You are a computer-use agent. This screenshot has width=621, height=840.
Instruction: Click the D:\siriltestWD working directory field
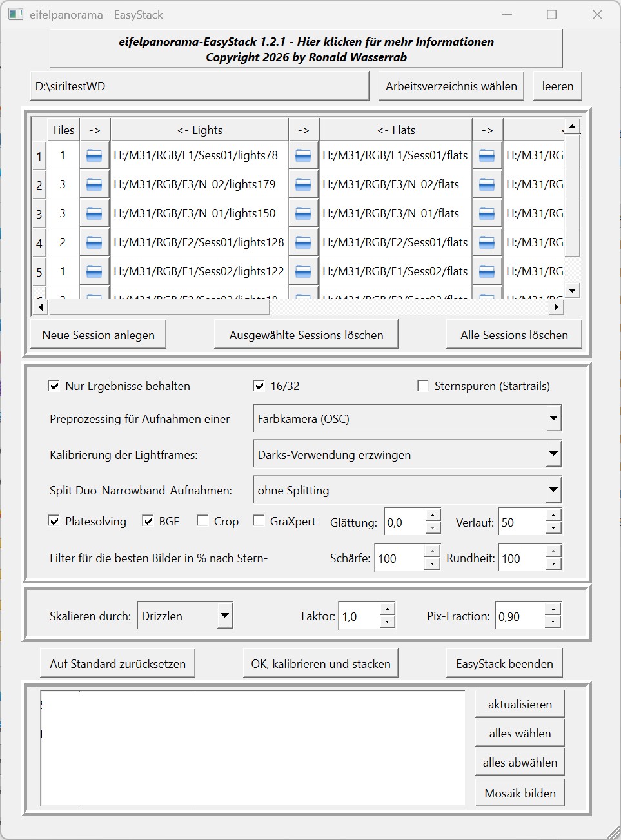pos(199,86)
